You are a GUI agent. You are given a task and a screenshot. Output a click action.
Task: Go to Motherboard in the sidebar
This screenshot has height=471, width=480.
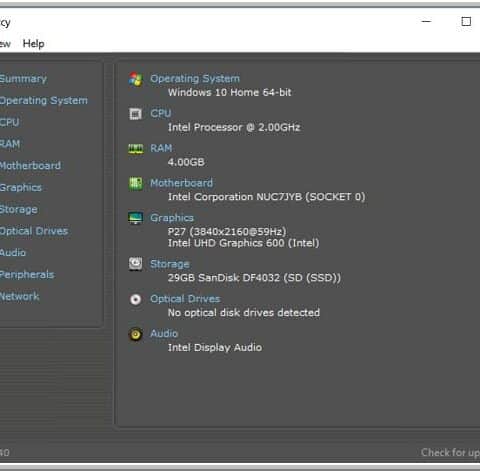tap(30, 166)
